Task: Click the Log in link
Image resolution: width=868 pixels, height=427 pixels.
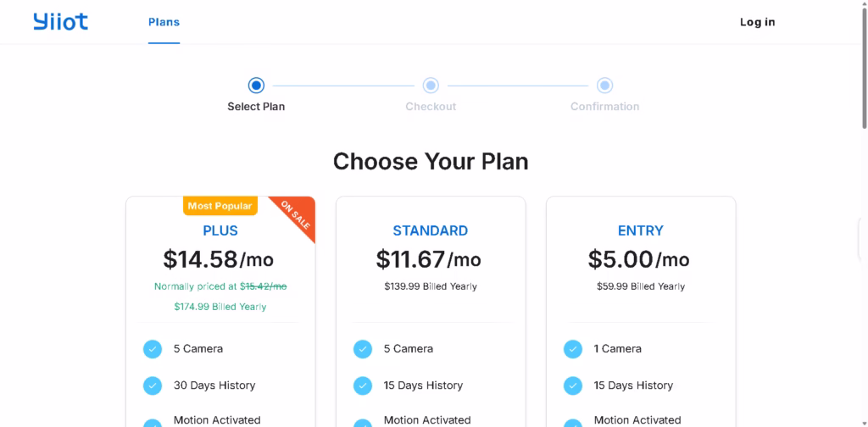Action: click(757, 22)
